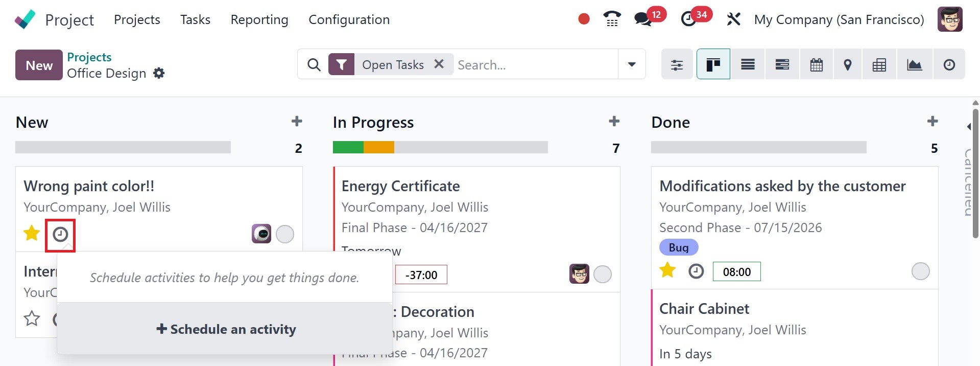
Task: Click Schedule an activity button
Action: [x=225, y=329]
